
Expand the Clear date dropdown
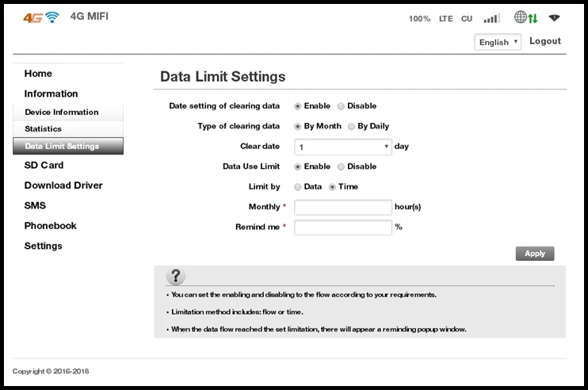click(x=343, y=147)
